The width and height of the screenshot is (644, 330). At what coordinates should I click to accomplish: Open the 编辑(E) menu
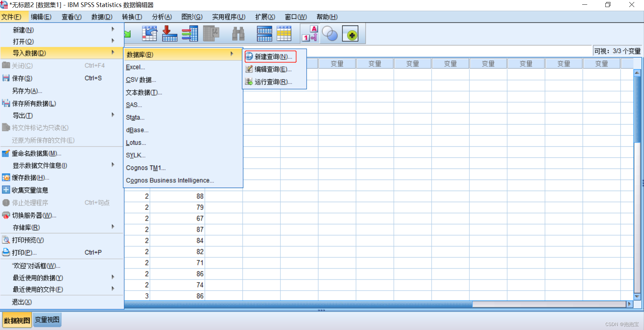pos(41,17)
